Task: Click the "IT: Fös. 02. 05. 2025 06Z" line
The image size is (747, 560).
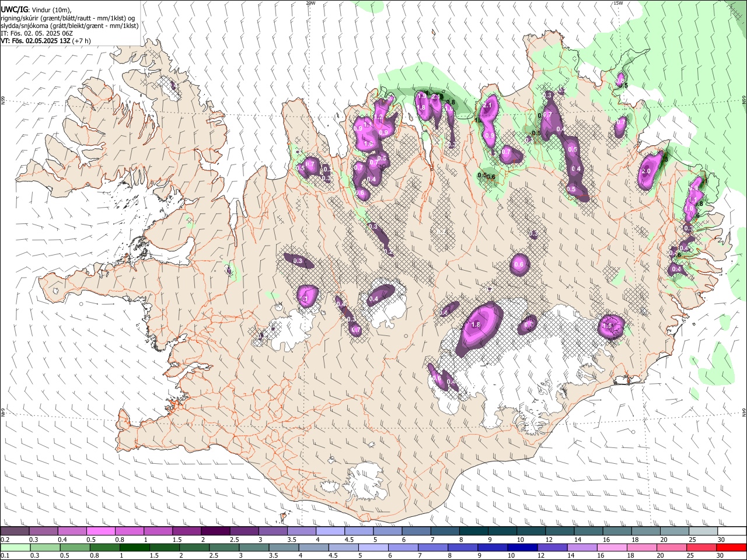Action: pyautogui.click(x=37, y=33)
